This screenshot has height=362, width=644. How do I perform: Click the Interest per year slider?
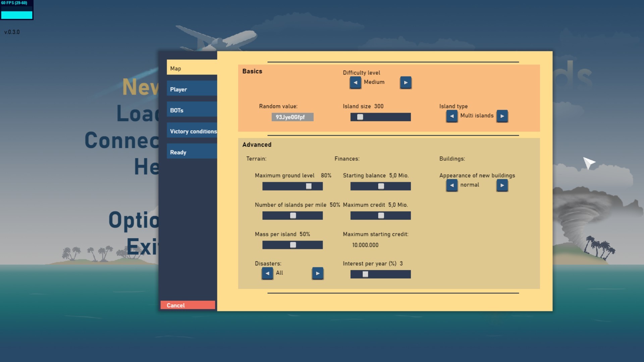pos(380,274)
